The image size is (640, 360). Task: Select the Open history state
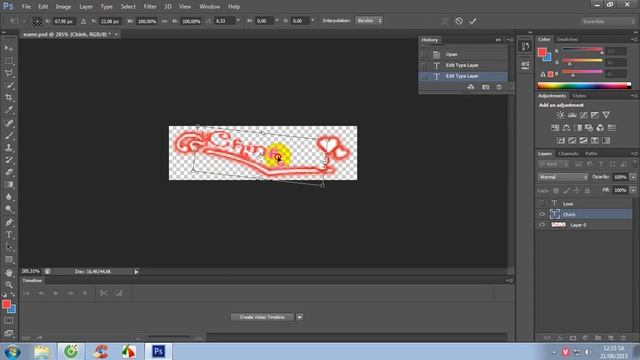coord(463,54)
